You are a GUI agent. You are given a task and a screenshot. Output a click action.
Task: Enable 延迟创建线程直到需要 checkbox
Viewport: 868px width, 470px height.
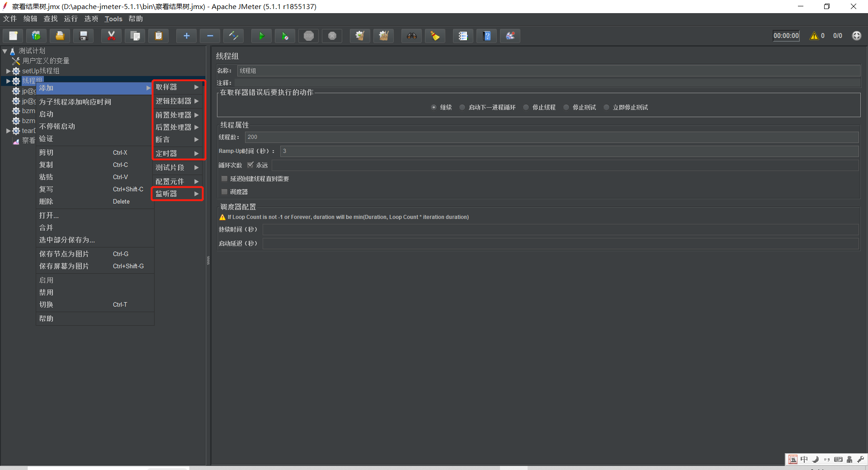coord(224,179)
